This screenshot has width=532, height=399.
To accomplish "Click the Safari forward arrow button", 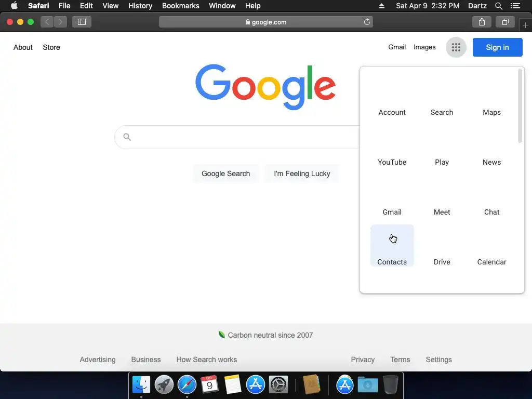I will coord(60,22).
